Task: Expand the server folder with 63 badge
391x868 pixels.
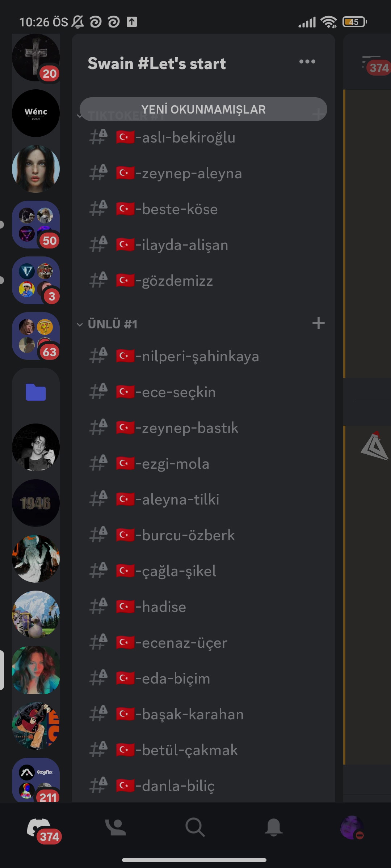Action: coord(36,336)
